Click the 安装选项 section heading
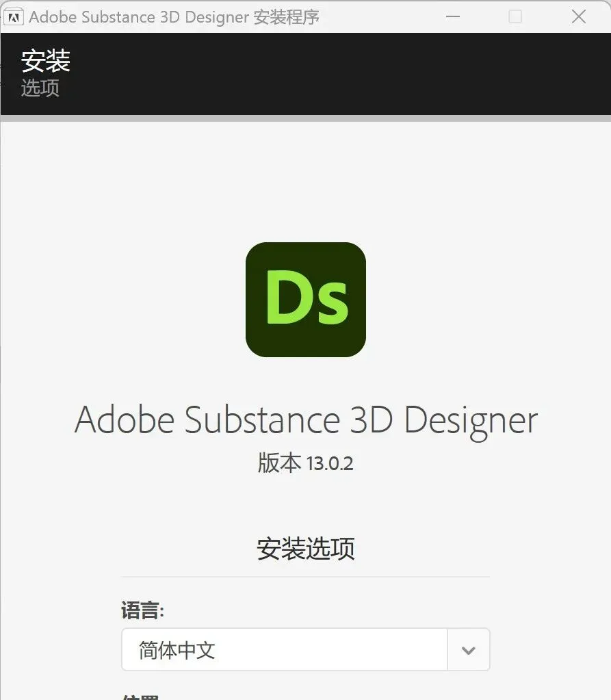611x700 pixels. pyautogui.click(x=306, y=549)
